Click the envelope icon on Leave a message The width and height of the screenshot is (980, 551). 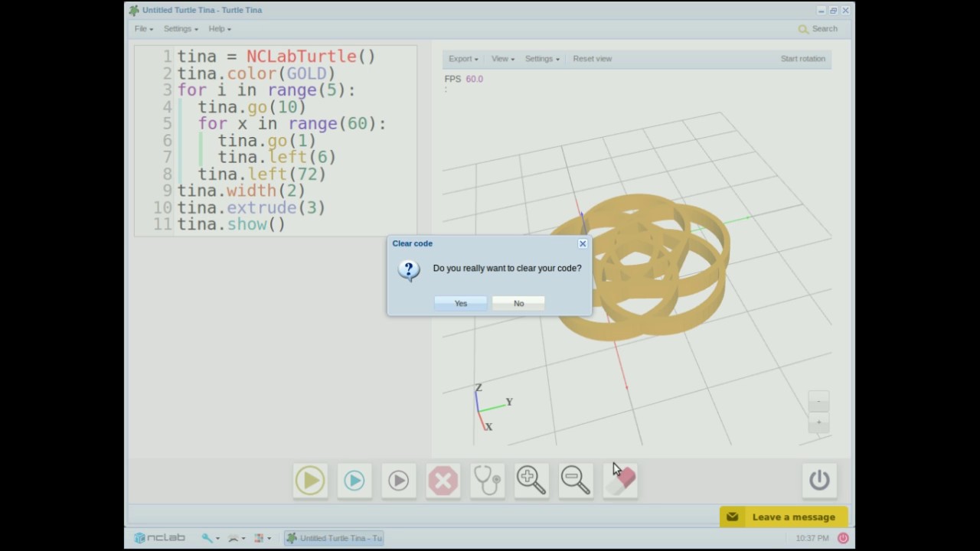click(x=732, y=517)
